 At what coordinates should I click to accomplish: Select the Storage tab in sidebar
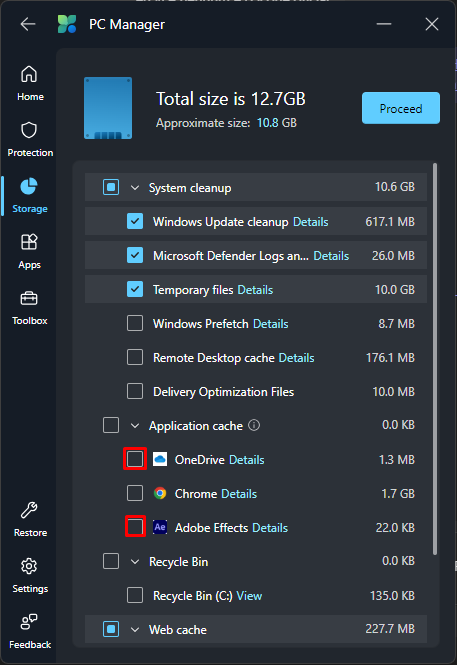30,195
